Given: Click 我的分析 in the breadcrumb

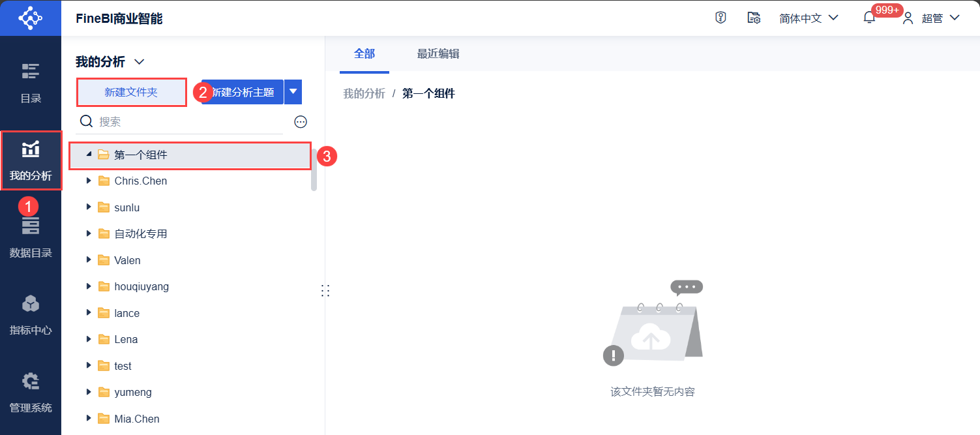Looking at the screenshot, I should 364,93.
